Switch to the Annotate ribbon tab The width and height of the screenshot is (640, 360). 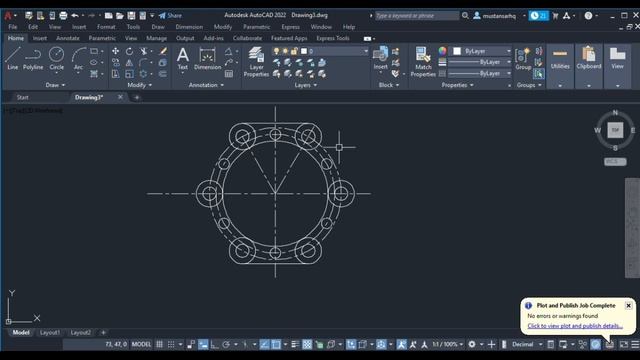pos(68,38)
